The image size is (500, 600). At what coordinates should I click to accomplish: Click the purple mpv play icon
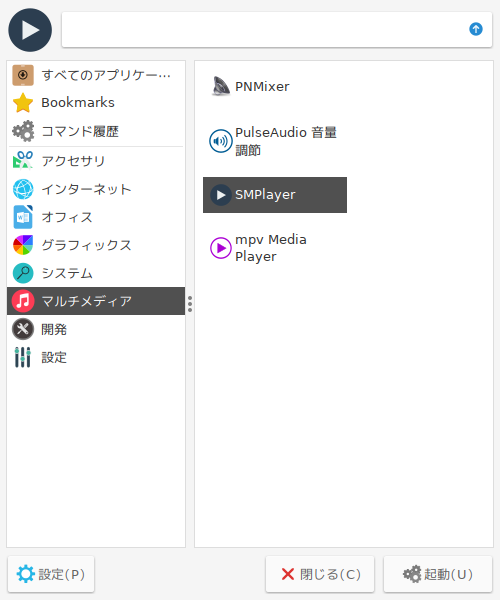coord(221,248)
